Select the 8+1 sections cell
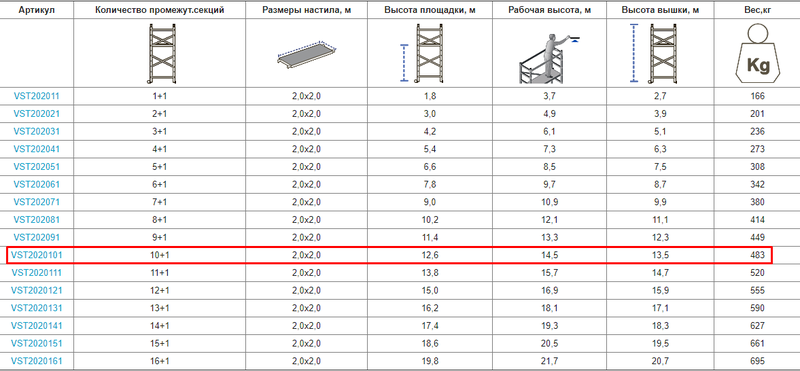Viewport: 800px width, 371px height. point(160,220)
